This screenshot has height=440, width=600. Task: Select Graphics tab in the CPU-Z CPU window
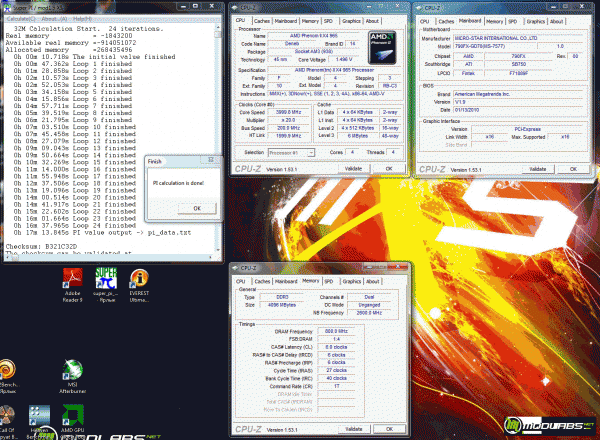coord(351,21)
